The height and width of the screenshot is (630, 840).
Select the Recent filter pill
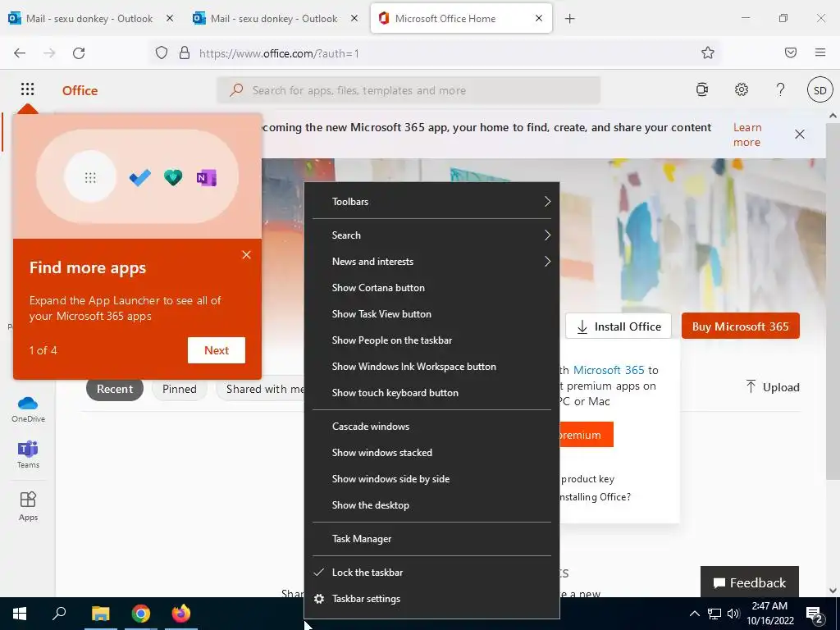(x=115, y=389)
